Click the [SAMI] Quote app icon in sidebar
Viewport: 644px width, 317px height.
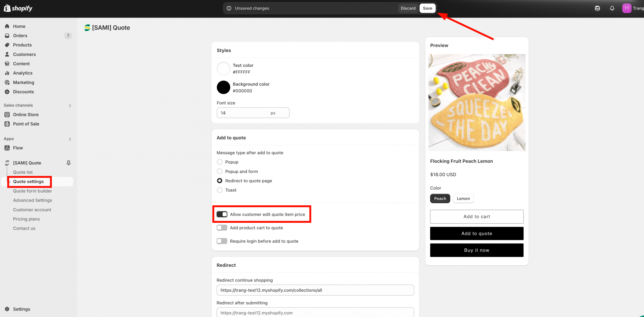7,163
